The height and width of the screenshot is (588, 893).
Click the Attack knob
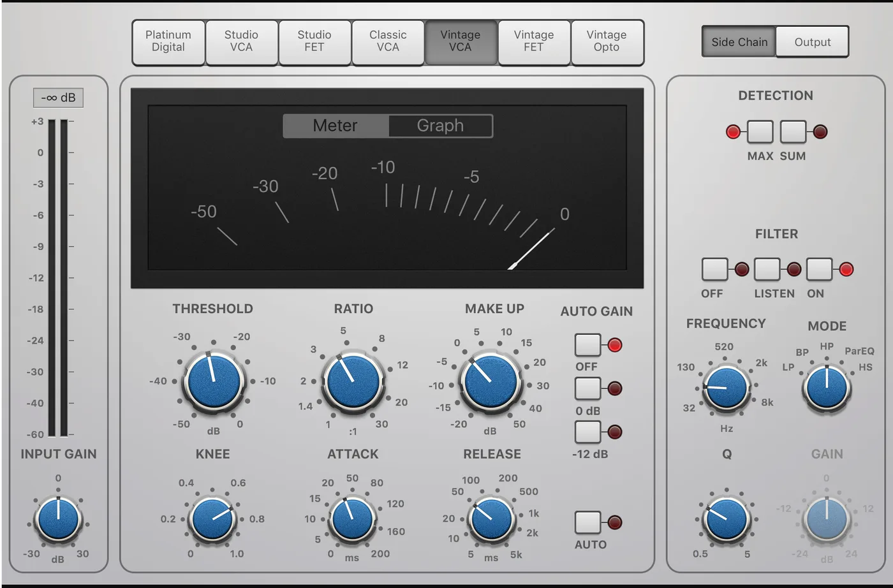click(x=352, y=520)
